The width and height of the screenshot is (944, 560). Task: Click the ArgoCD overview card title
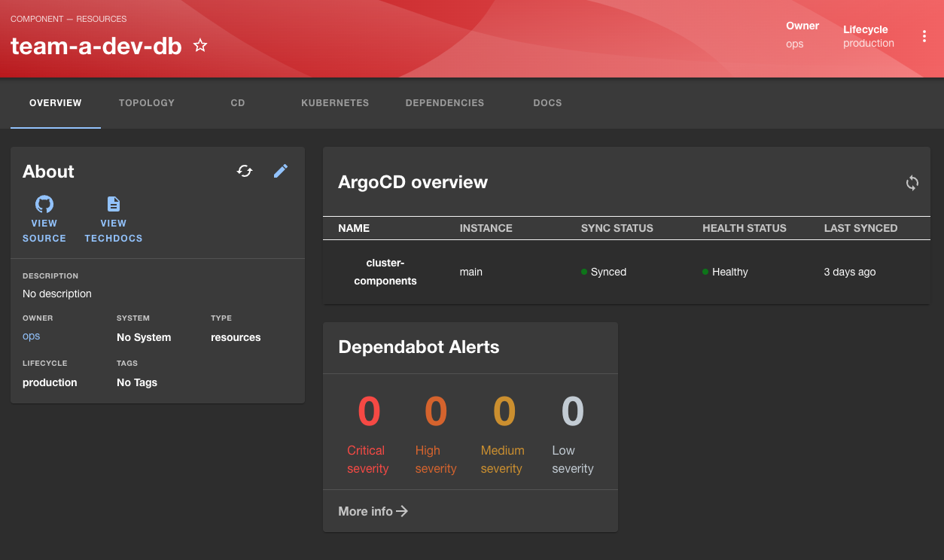(x=413, y=182)
